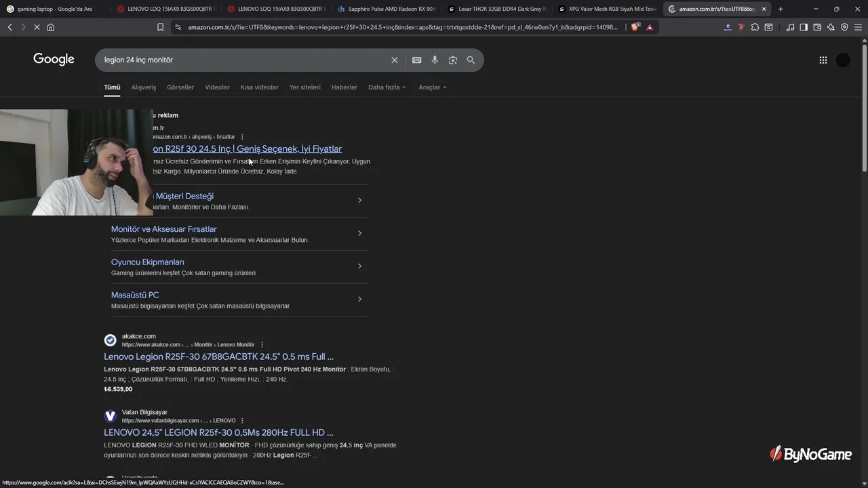Open the Müşteri Desteği sitelink

[x=183, y=196]
